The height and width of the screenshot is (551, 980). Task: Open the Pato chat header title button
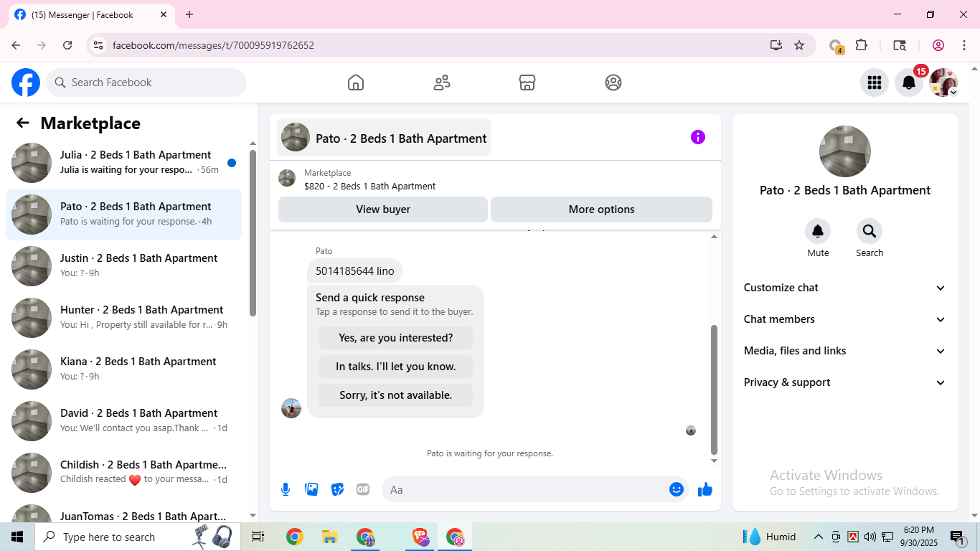(384, 137)
